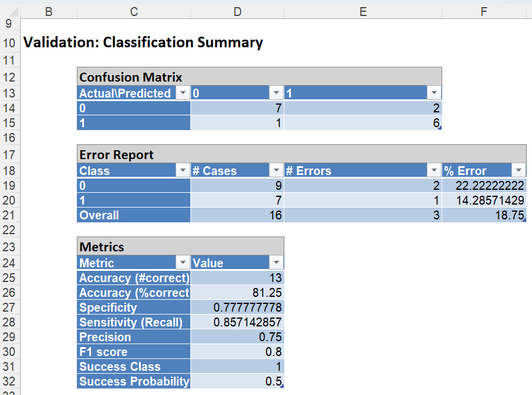Open filter dropdown for Confusion Matrix column 1

(434, 93)
